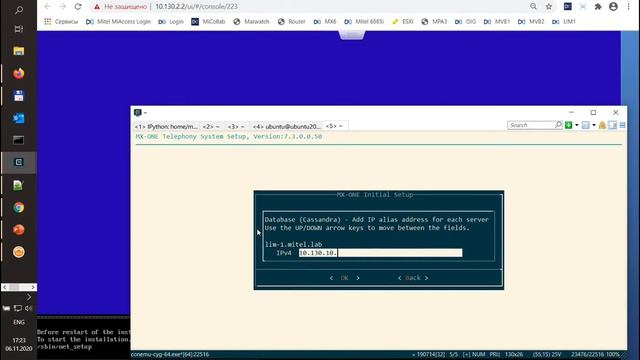Open the Router bookmark

(x=291, y=22)
